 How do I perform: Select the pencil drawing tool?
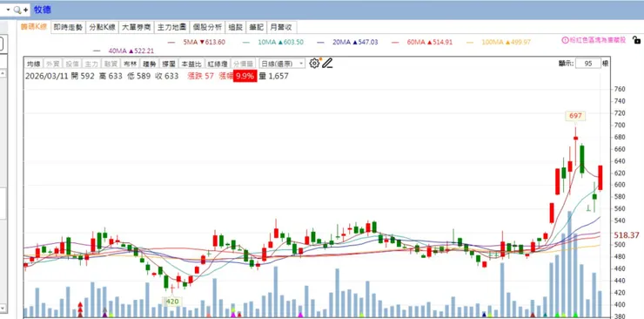tap(327, 64)
